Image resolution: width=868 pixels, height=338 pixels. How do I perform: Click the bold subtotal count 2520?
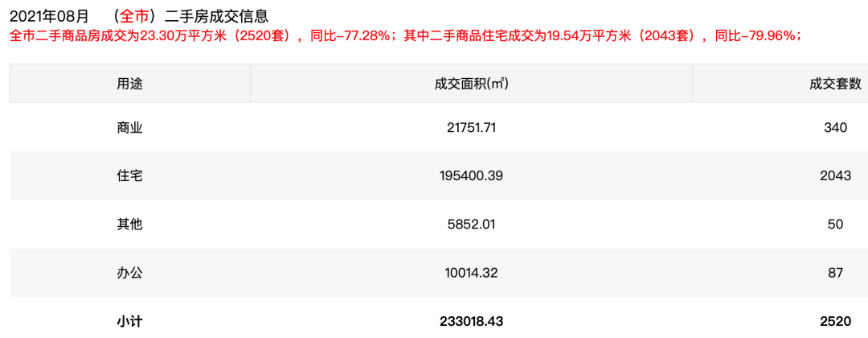(835, 321)
